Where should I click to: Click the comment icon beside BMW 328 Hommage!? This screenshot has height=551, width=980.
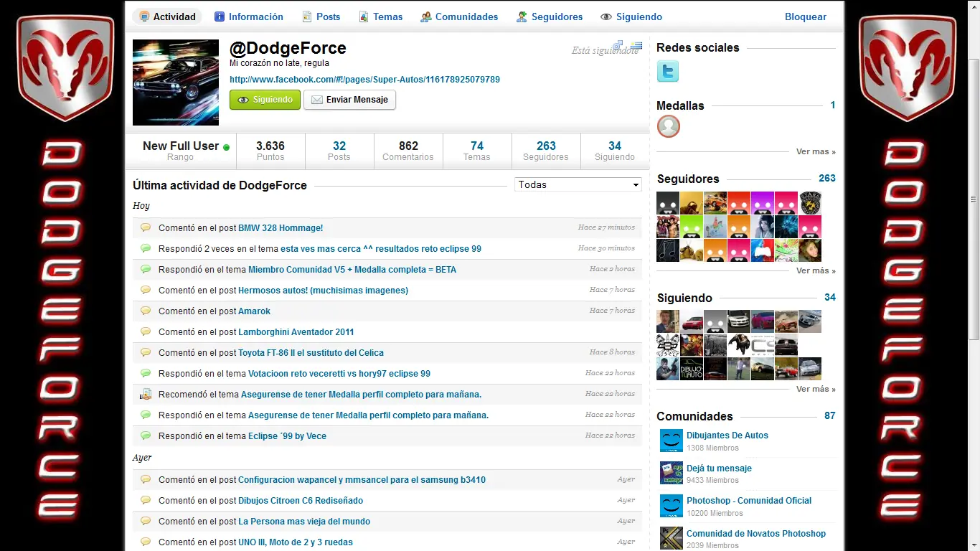[x=146, y=227]
